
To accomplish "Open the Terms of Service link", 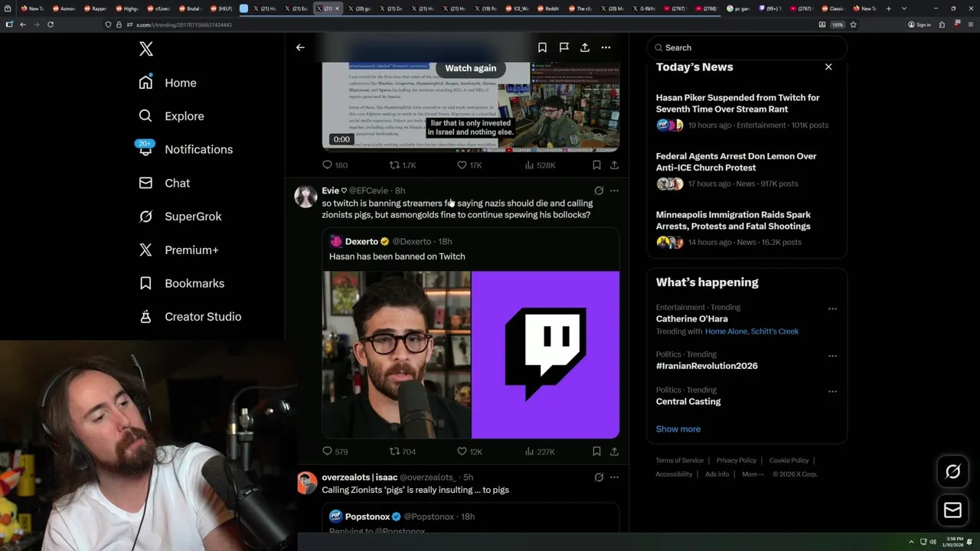I will pyautogui.click(x=679, y=461).
